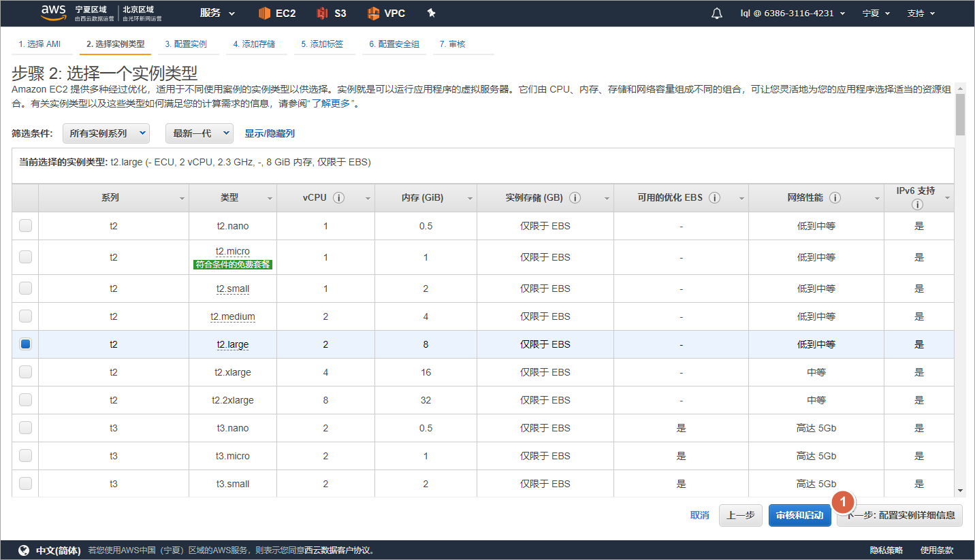Go to step 3. 配置实例
The width and height of the screenshot is (975, 560).
click(x=186, y=44)
